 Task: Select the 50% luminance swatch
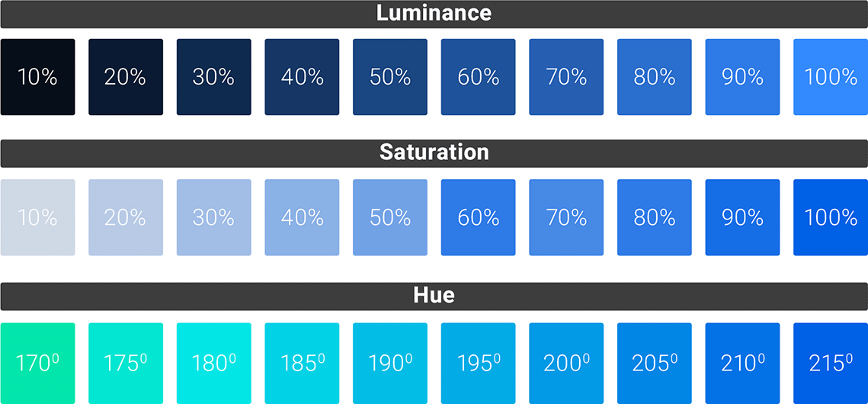tap(390, 77)
